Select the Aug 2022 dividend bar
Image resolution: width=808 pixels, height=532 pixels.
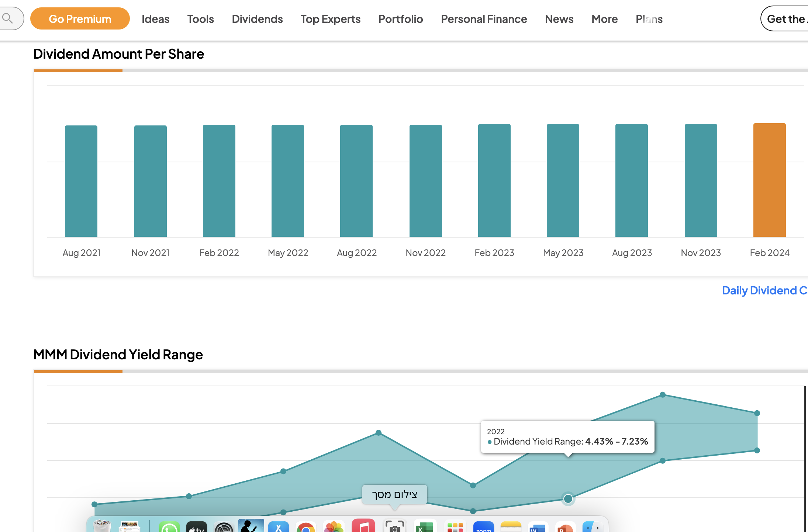click(x=356, y=181)
